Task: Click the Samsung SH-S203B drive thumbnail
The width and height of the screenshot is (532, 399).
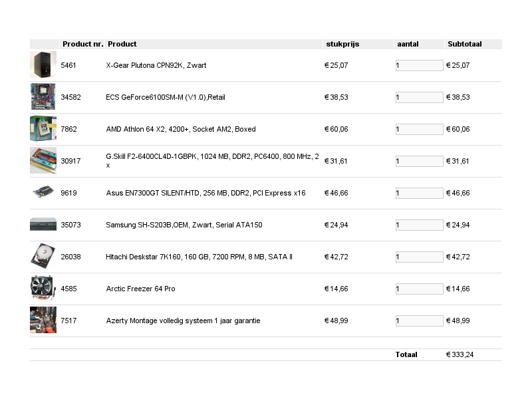Action: [x=43, y=224]
